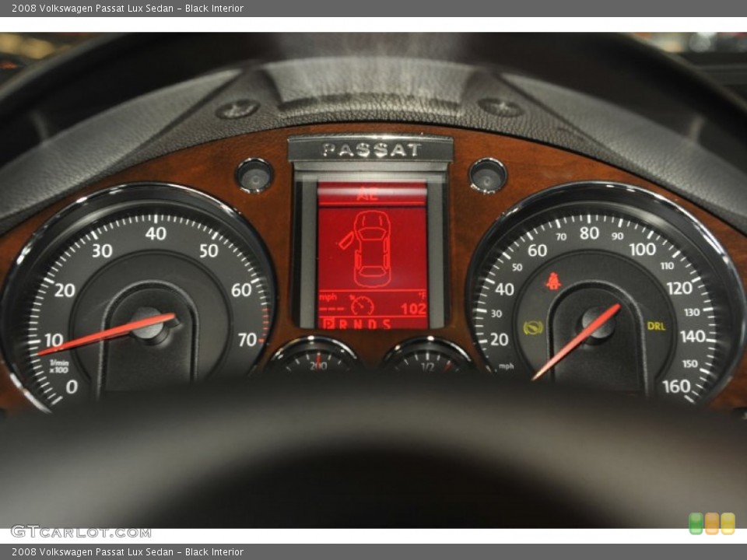The width and height of the screenshot is (747, 560).
Task: Click the 0 mark on the tachometer
Action: click(72, 387)
